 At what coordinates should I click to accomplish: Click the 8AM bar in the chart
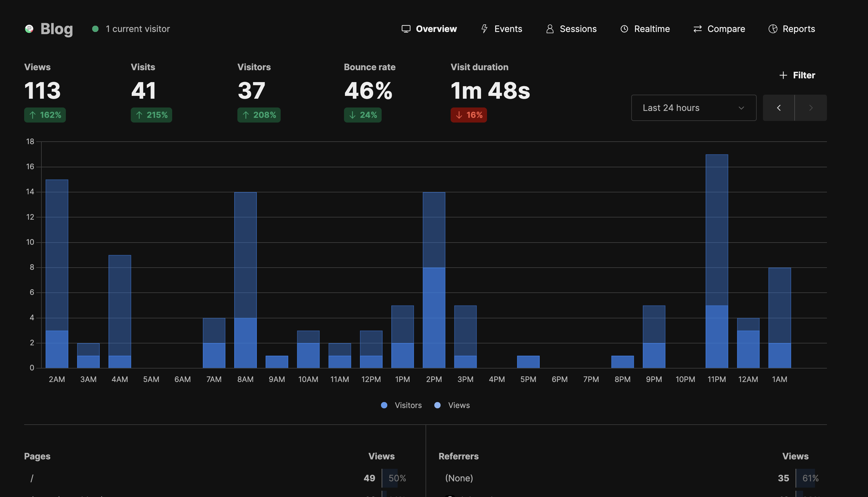pyautogui.click(x=245, y=280)
